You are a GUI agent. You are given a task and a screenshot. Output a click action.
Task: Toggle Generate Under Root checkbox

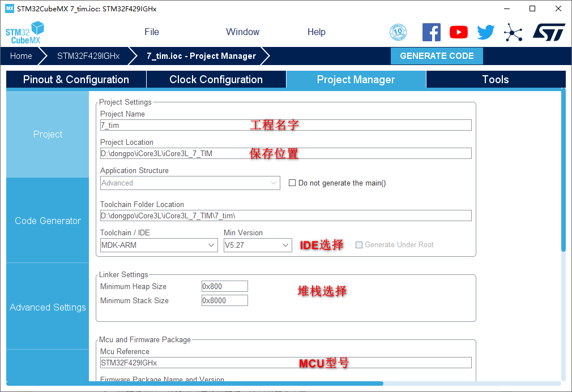click(359, 245)
